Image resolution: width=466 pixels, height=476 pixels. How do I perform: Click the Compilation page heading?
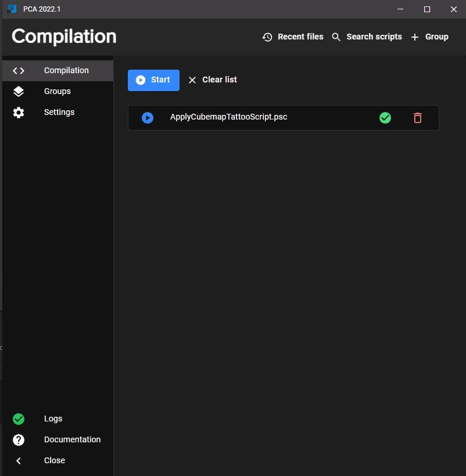coord(64,37)
